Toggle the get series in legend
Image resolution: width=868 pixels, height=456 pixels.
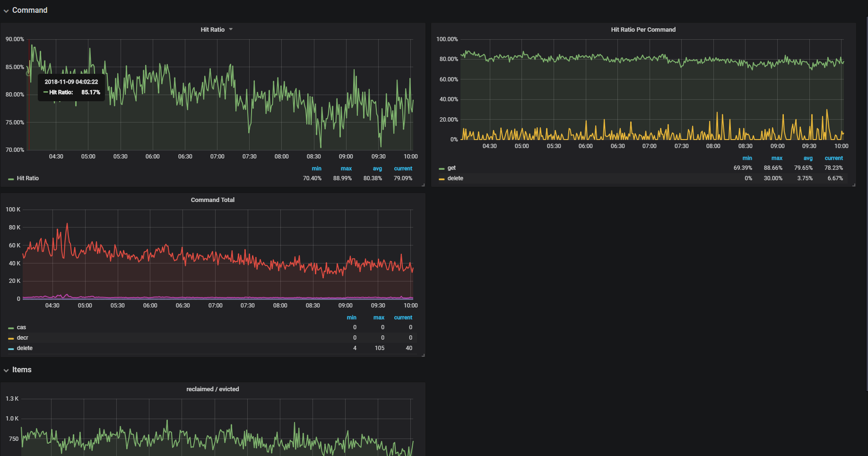click(451, 168)
